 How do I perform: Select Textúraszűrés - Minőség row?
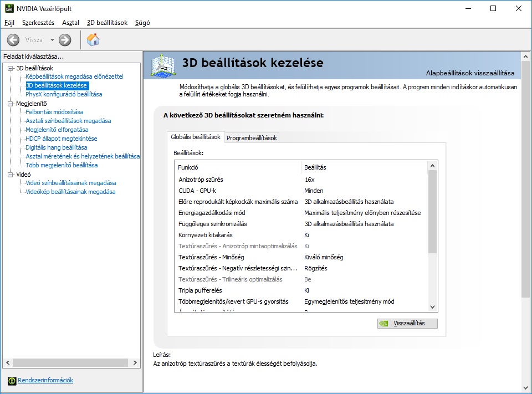(301, 257)
